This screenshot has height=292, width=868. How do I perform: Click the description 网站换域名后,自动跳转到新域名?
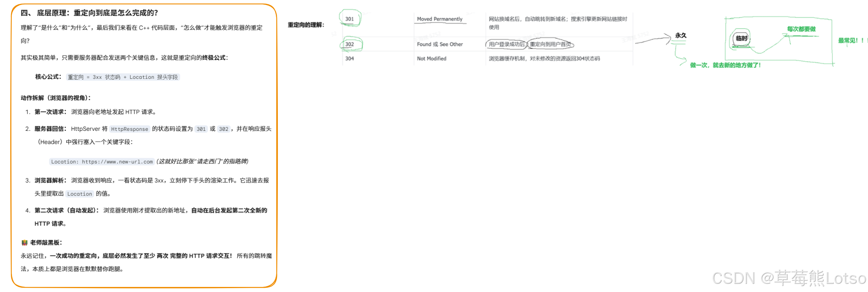[x=528, y=19]
